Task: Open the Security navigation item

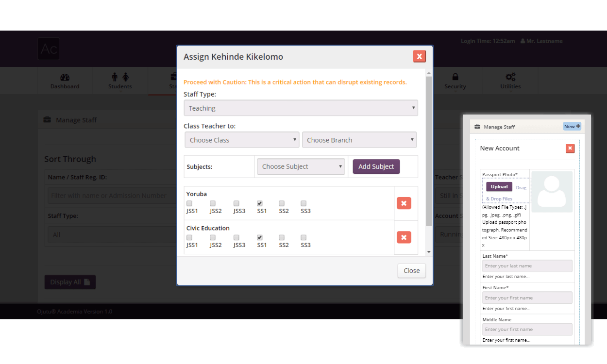Action: (x=455, y=81)
